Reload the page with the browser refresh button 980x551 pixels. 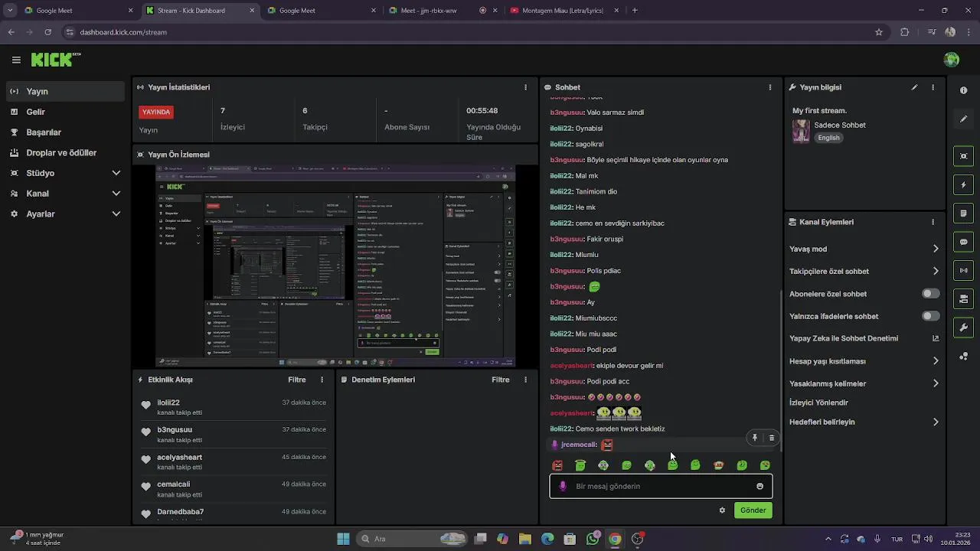tap(47, 32)
